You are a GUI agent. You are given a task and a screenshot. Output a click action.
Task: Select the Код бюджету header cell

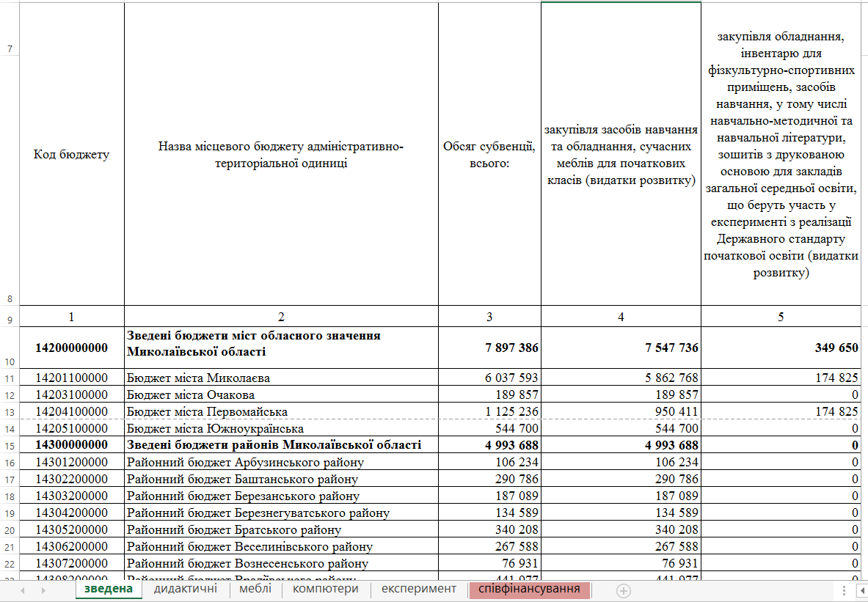point(72,155)
